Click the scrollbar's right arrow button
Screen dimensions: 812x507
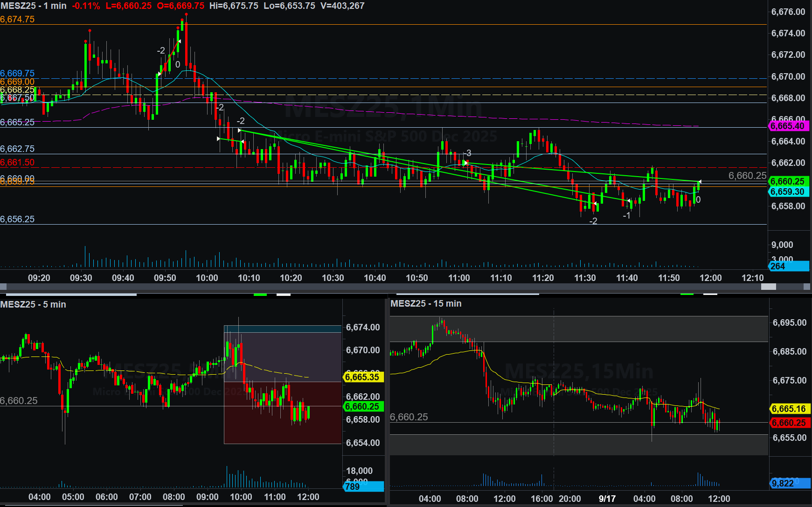pos(807,287)
